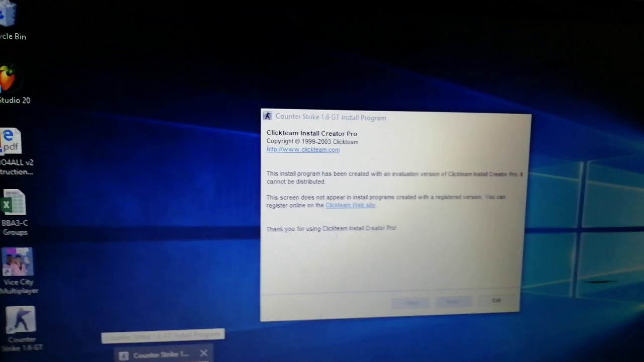This screenshot has height=362, width=644.
Task: Open the http://www.clickteam.com link
Action: pyautogui.click(x=303, y=150)
